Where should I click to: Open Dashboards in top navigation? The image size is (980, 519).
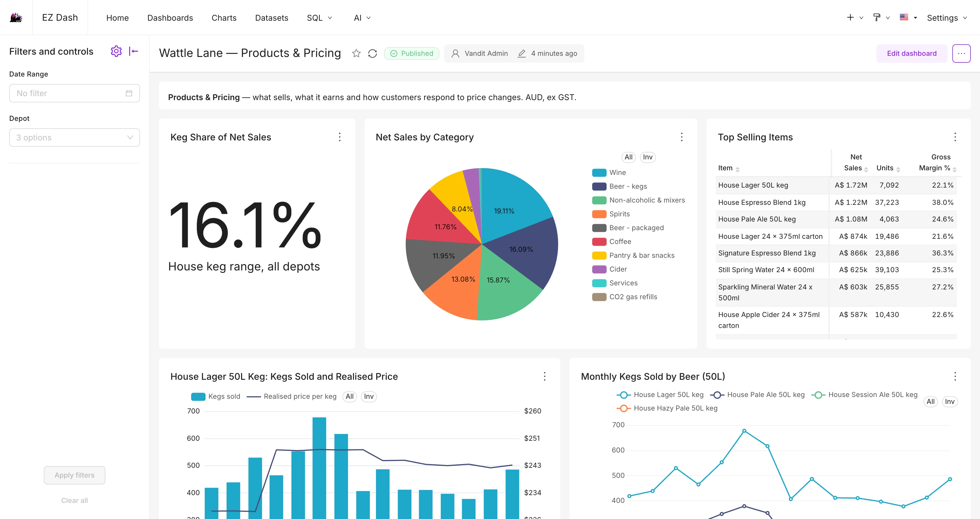click(x=170, y=18)
